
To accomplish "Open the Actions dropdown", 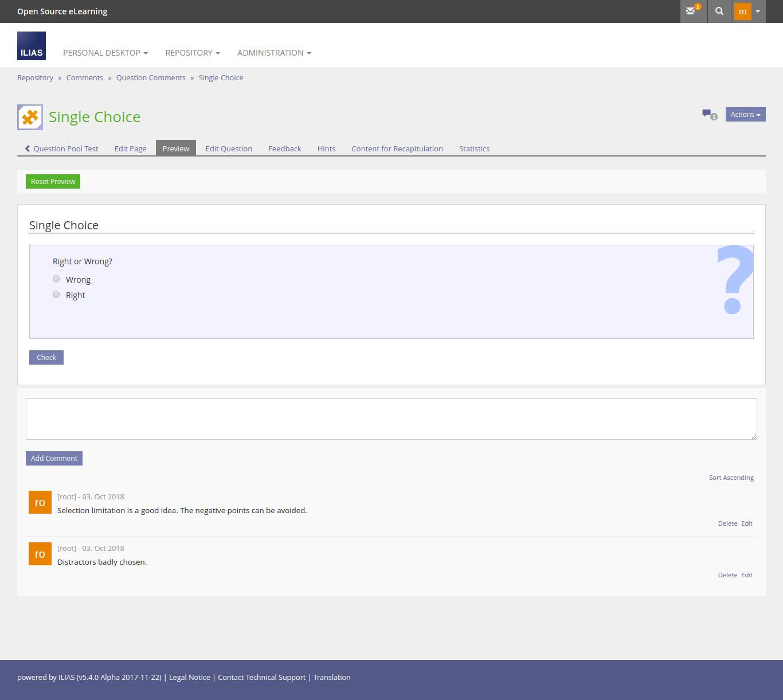I will (745, 115).
